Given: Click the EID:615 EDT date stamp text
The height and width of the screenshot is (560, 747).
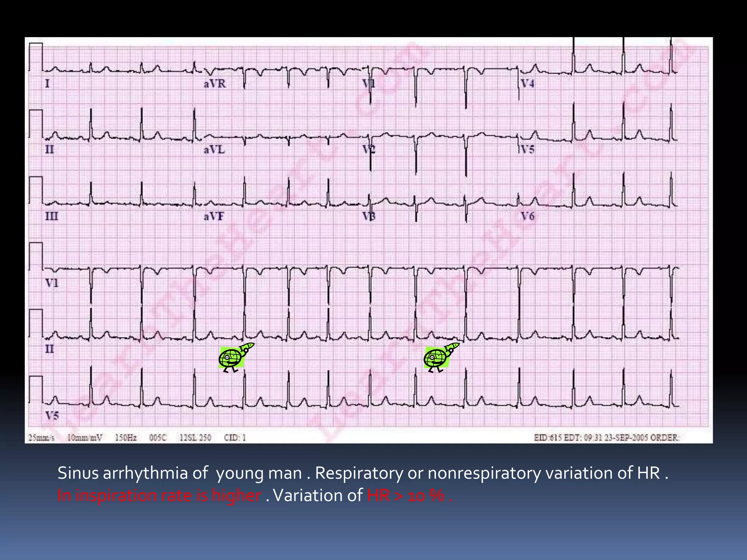Looking at the screenshot, I should (x=607, y=437).
